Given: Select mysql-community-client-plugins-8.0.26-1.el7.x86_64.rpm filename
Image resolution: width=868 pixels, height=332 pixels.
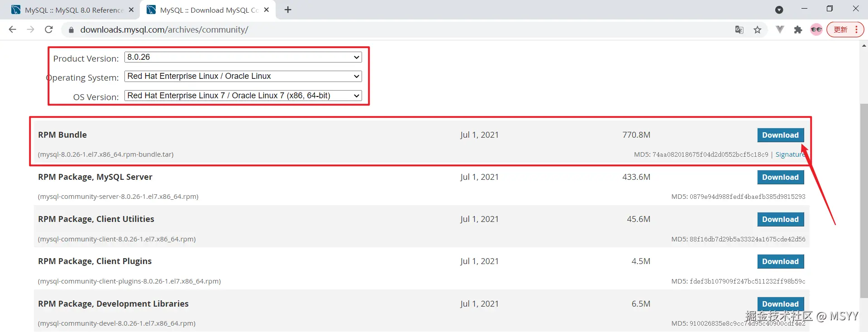Looking at the screenshot, I should click(129, 281).
